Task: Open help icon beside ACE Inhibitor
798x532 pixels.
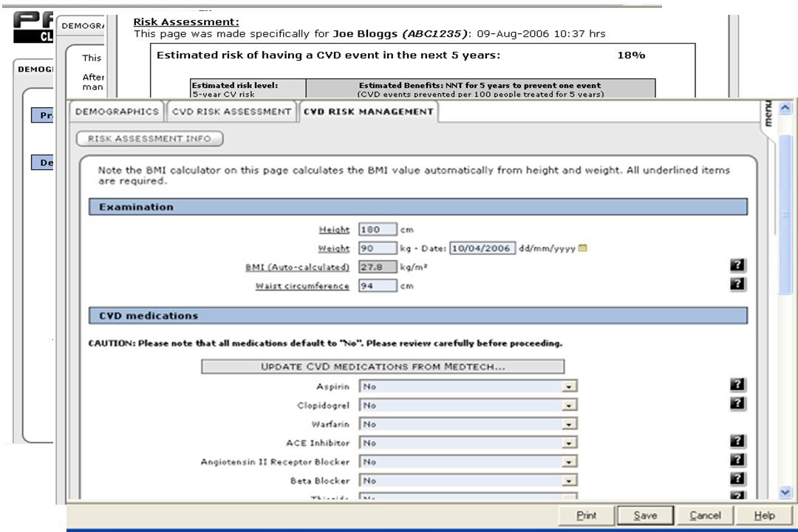Action: (737, 441)
